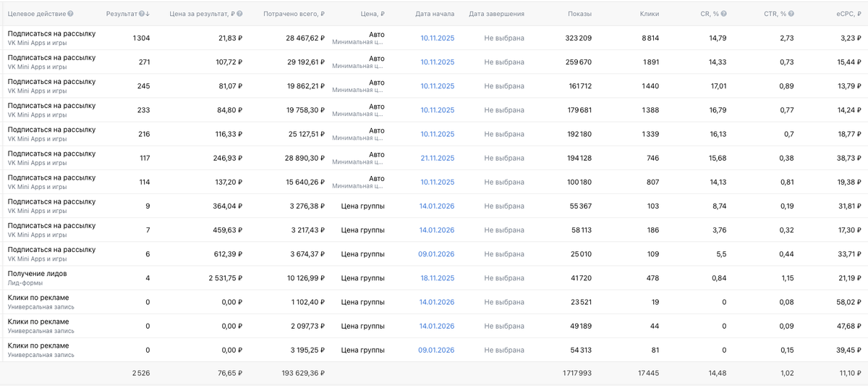Click Не выбрана end date in first row

point(504,38)
